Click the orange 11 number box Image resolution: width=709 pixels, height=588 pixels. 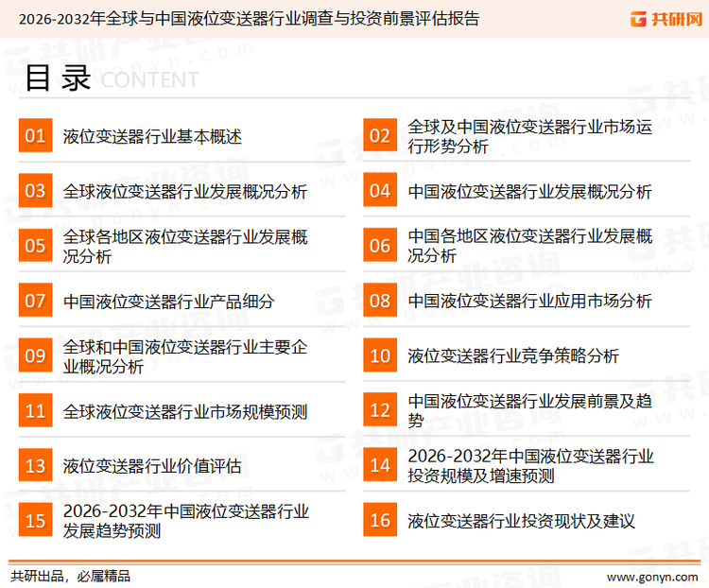(35, 410)
